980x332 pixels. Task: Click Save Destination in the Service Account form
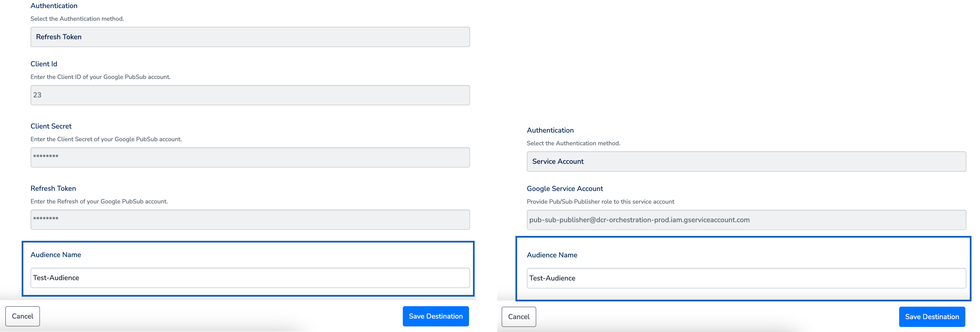932,317
